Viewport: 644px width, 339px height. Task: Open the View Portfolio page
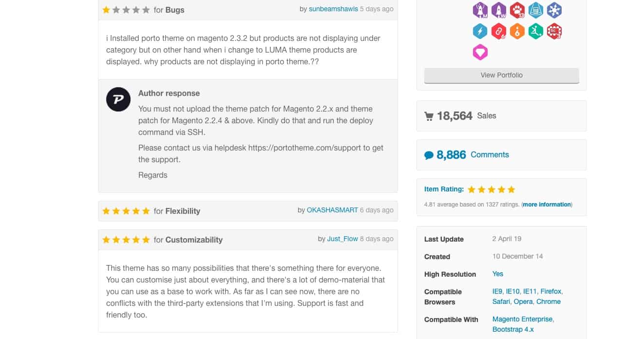coord(501,75)
